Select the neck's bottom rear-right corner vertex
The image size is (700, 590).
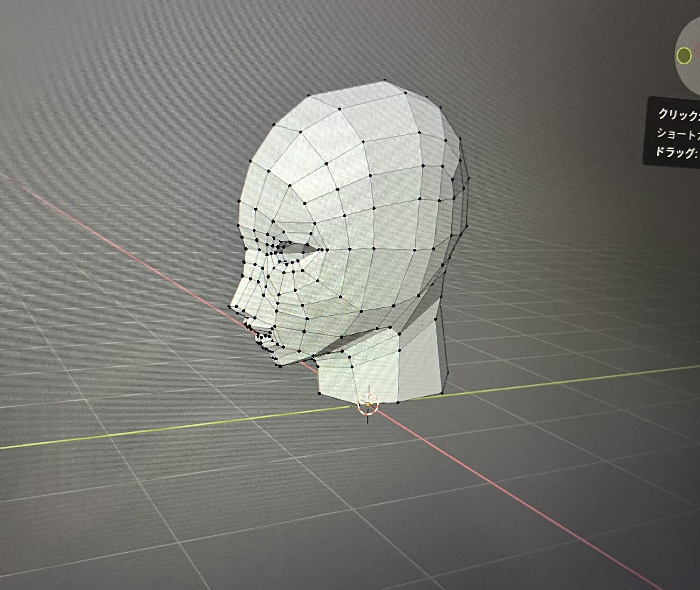[x=442, y=393]
